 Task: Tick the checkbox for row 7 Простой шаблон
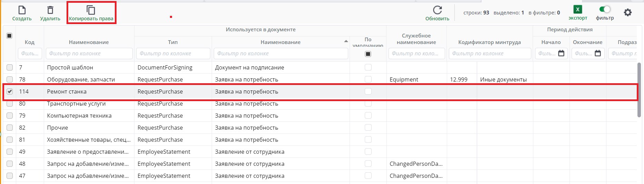coord(10,67)
